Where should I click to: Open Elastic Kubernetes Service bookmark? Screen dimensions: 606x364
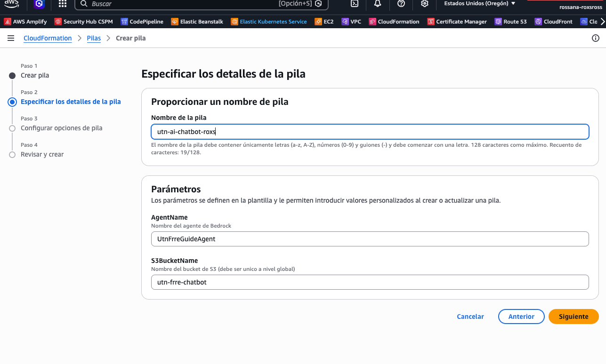[x=269, y=22]
